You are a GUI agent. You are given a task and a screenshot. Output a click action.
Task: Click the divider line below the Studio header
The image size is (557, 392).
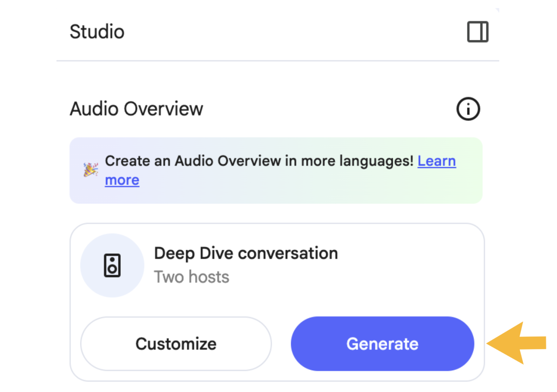(x=278, y=61)
